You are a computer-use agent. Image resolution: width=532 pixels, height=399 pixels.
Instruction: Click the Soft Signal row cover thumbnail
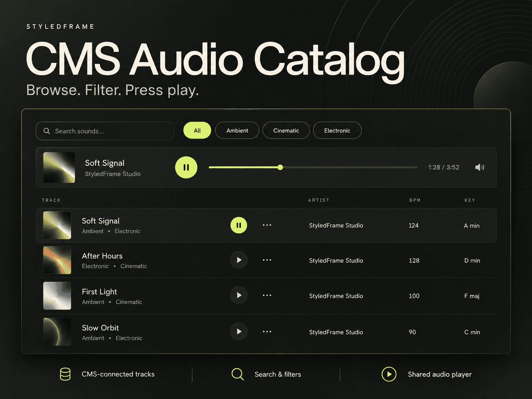57,225
